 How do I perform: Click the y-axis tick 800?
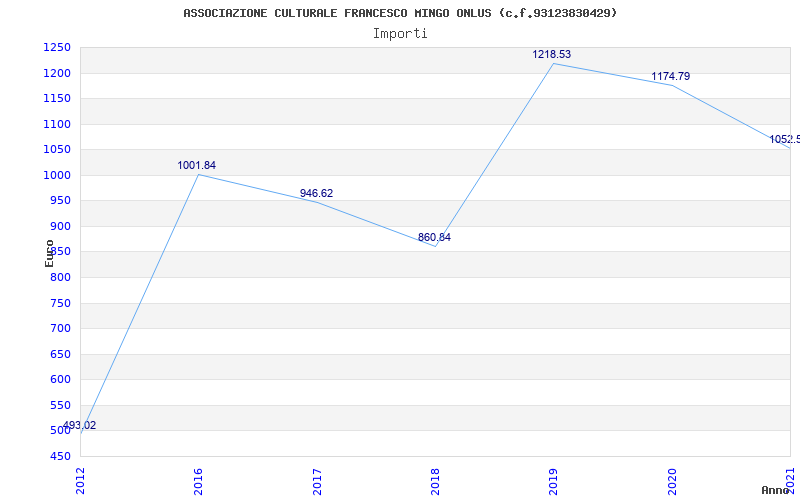pos(60,278)
